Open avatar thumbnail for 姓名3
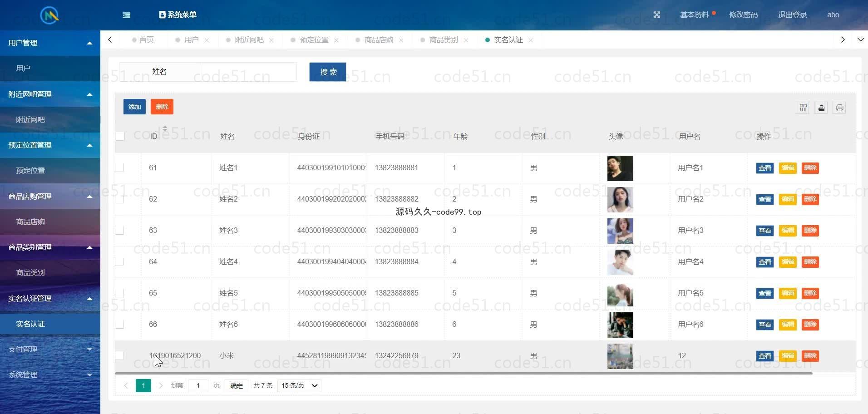Image resolution: width=868 pixels, height=414 pixels. (620, 231)
